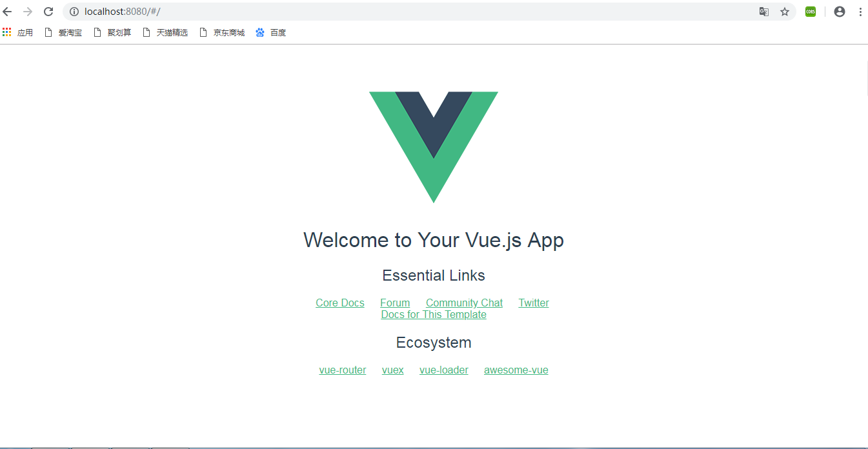Click the translate page icon
This screenshot has height=449, width=868.
[x=764, y=12]
